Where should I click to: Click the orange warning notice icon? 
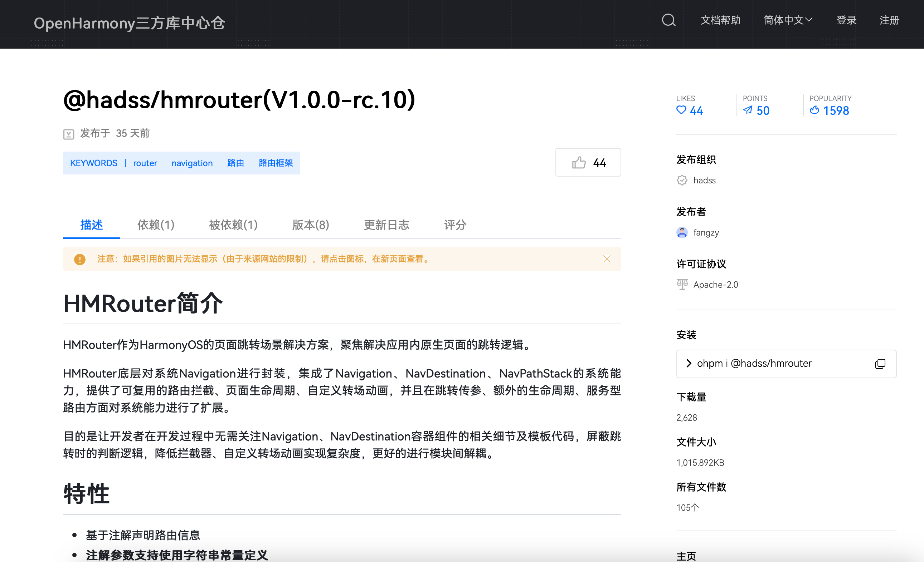coord(79,259)
